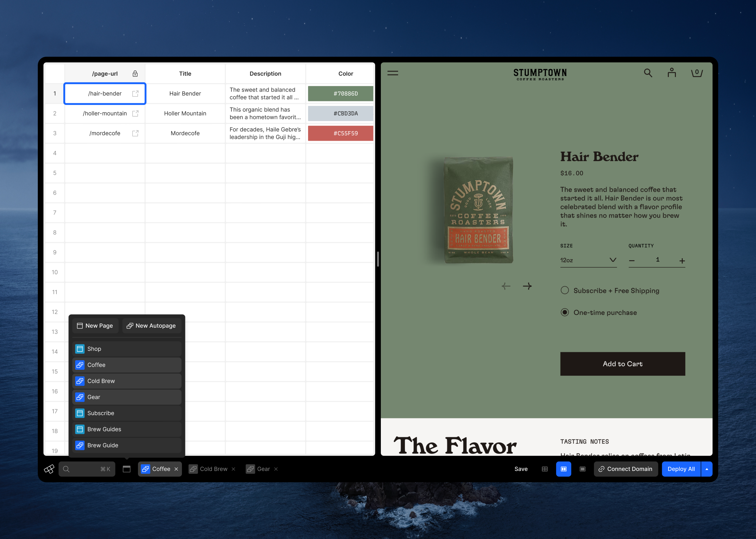Click Connect Domain button
The width and height of the screenshot is (756, 539).
click(x=626, y=469)
